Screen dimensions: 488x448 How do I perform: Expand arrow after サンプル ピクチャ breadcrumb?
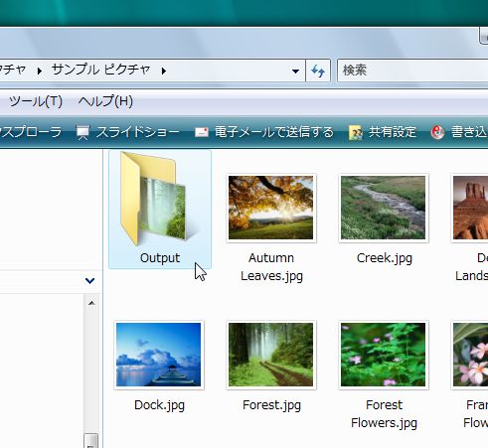click(x=164, y=71)
